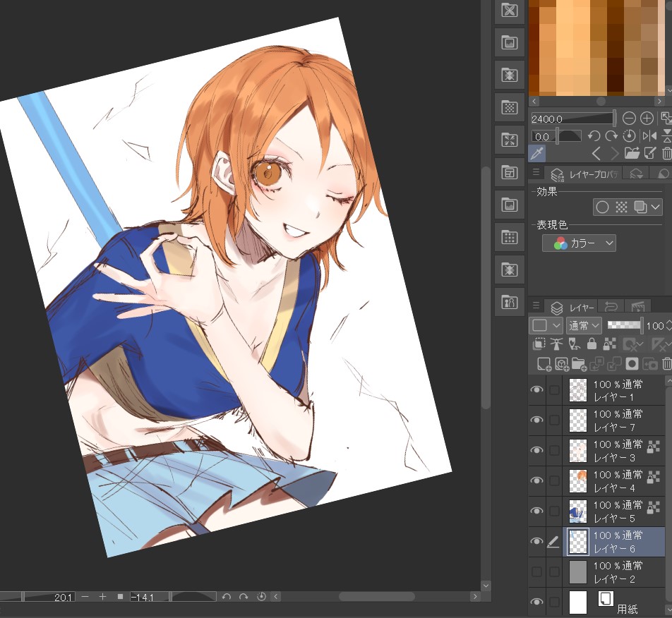Click canvas horizontal scrollbar thumb
Screen dimensions: 672x618
[377, 597]
